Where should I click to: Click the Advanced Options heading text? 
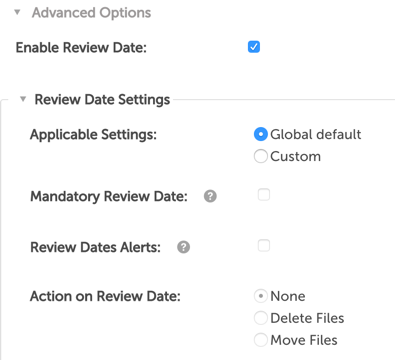pyautogui.click(x=91, y=13)
